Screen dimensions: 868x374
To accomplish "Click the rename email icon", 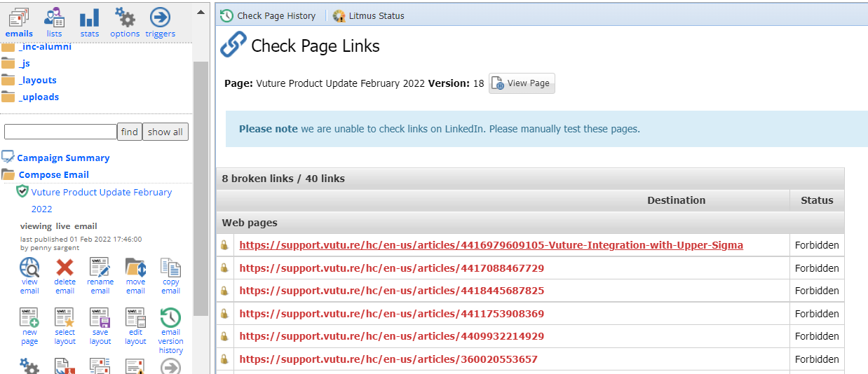I will pos(100,267).
